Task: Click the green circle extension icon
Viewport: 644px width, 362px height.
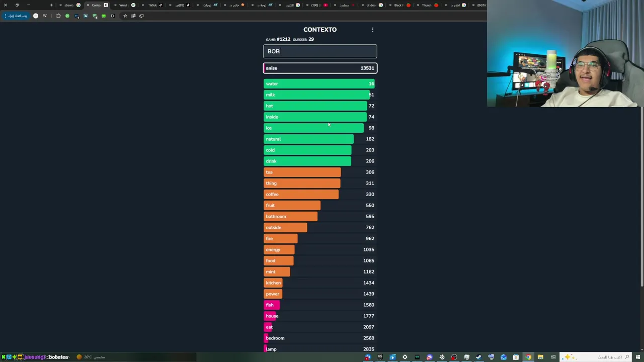Action: click(67, 16)
